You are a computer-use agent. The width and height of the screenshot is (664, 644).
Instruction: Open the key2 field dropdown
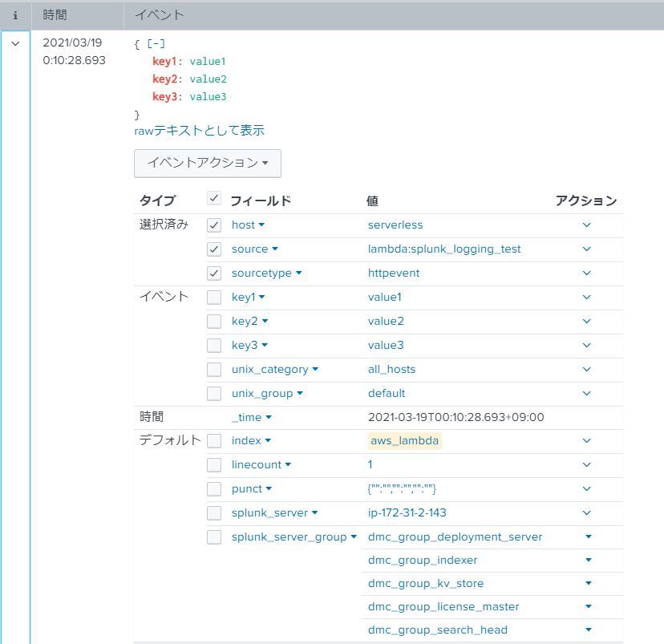click(250, 322)
